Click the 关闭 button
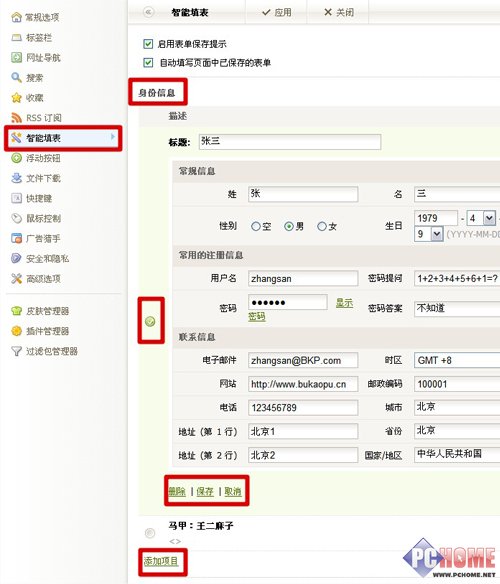The width and height of the screenshot is (500, 584). pyautogui.click(x=339, y=12)
